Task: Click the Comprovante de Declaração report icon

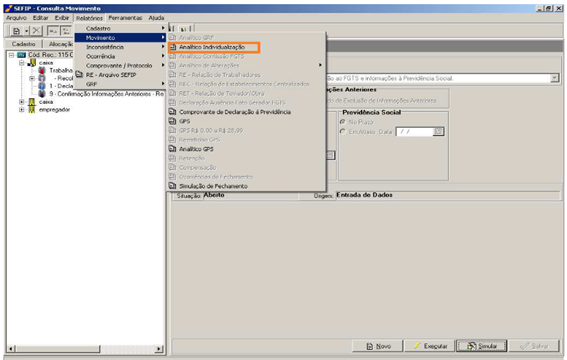Action: tap(173, 112)
